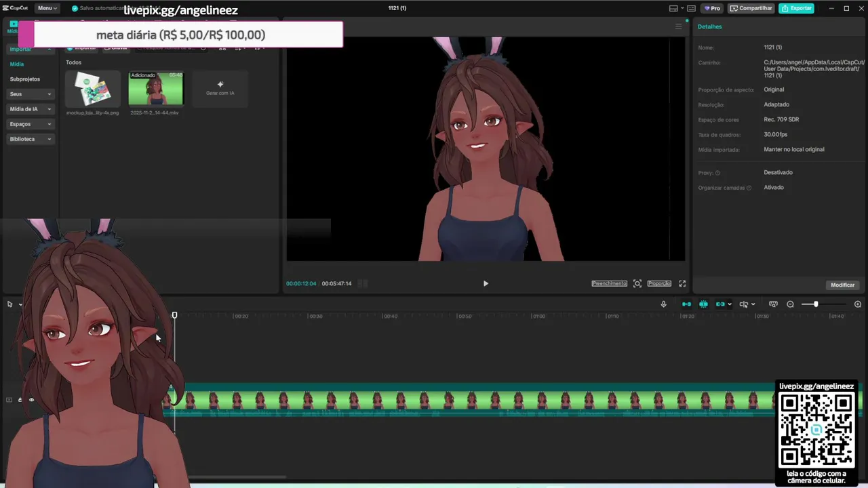The image size is (868, 488).
Task: Select the timeline cursor selection tool
Action: coord(9,304)
